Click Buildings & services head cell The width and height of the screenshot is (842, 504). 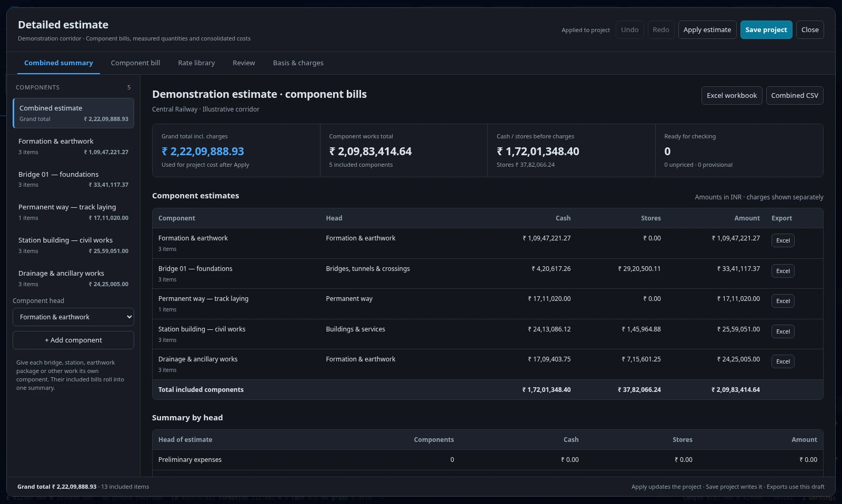tap(355, 329)
